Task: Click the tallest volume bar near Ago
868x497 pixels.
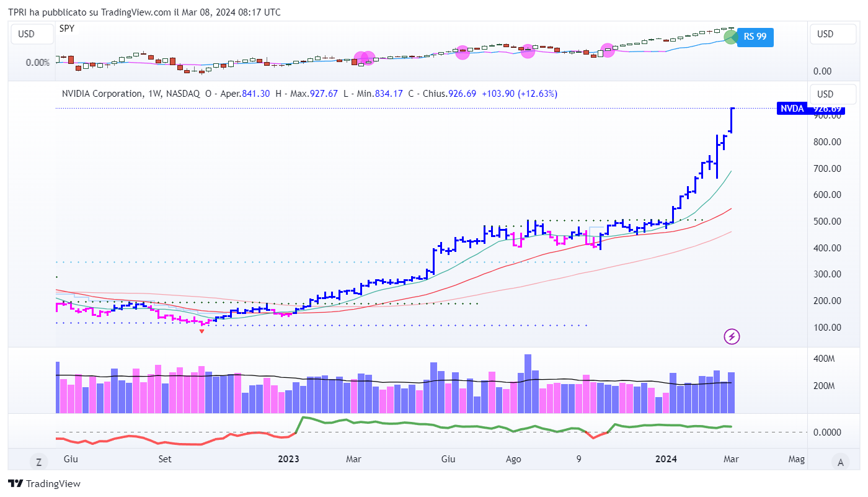Action: 528,383
